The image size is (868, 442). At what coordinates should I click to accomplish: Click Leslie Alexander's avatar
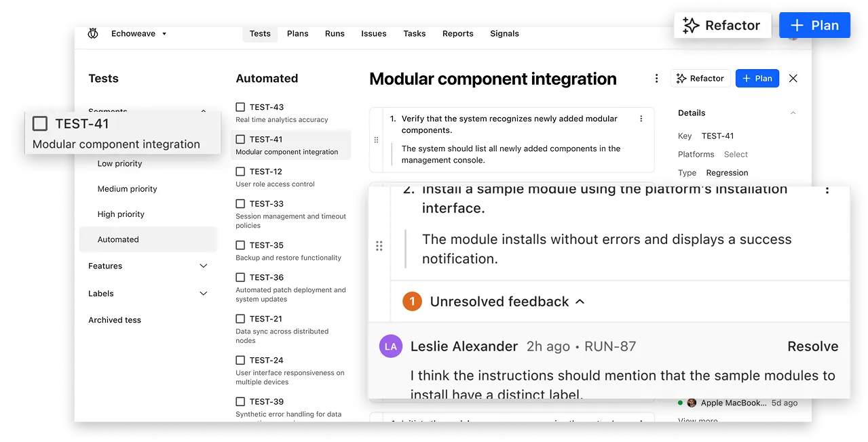click(x=390, y=346)
